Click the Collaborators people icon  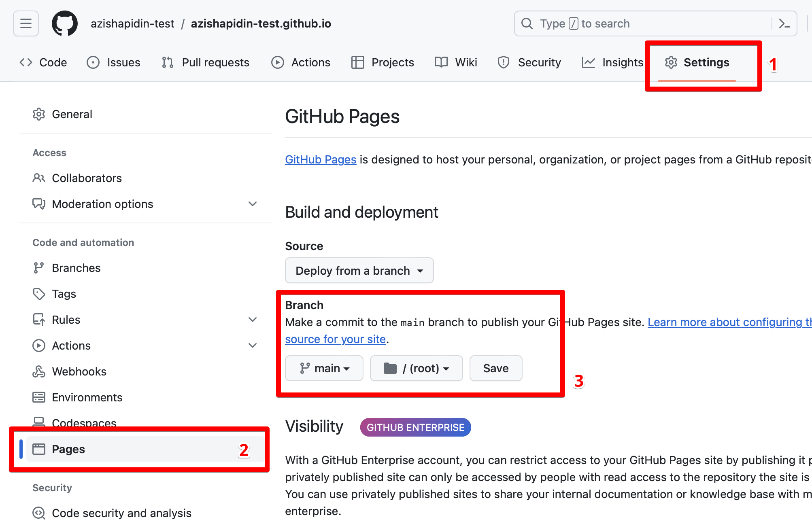[x=39, y=178]
